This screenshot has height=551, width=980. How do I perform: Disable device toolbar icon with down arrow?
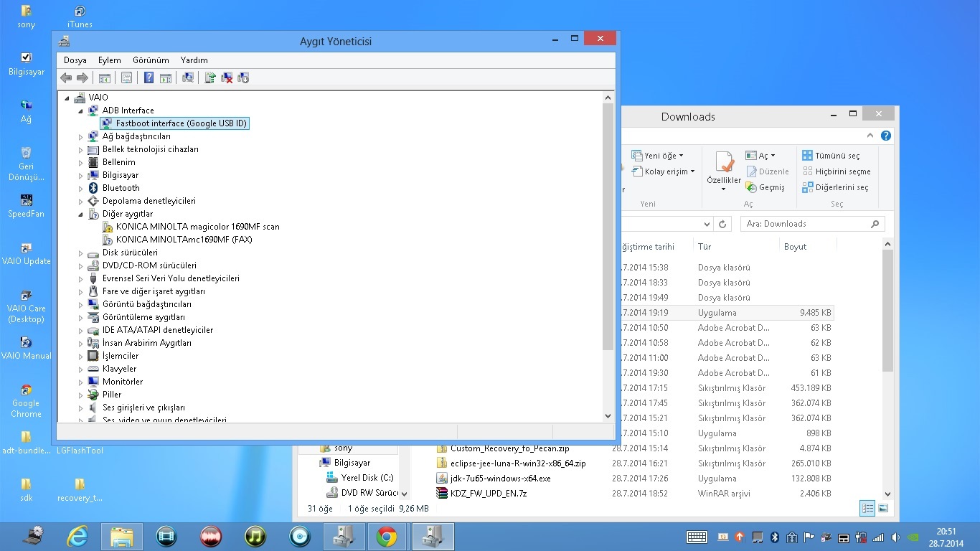243,77
